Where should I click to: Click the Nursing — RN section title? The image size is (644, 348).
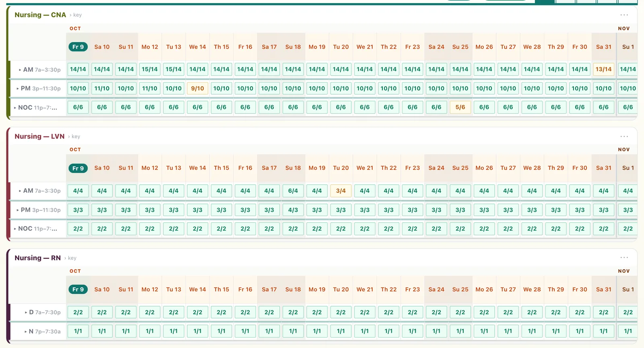(x=37, y=258)
